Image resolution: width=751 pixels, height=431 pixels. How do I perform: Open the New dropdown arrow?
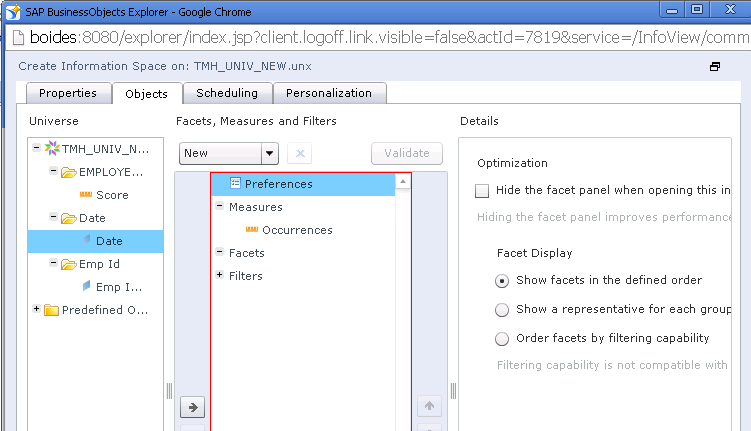click(270, 153)
